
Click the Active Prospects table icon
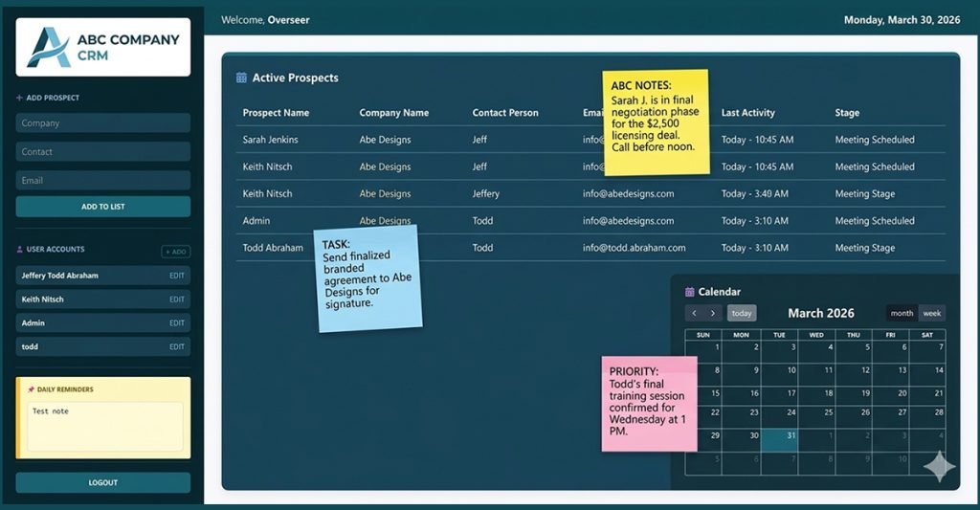click(241, 78)
